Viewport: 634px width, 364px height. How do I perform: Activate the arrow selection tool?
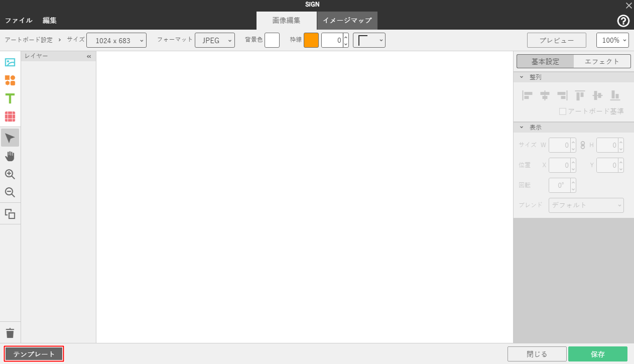[x=10, y=138]
